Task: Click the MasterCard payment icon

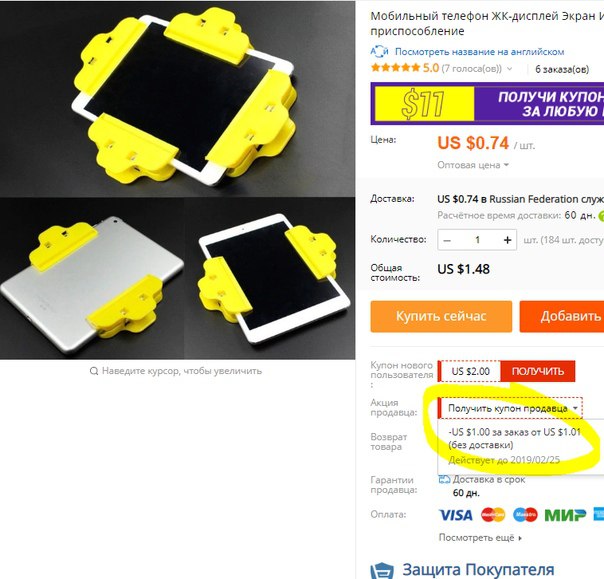Action: [493, 515]
